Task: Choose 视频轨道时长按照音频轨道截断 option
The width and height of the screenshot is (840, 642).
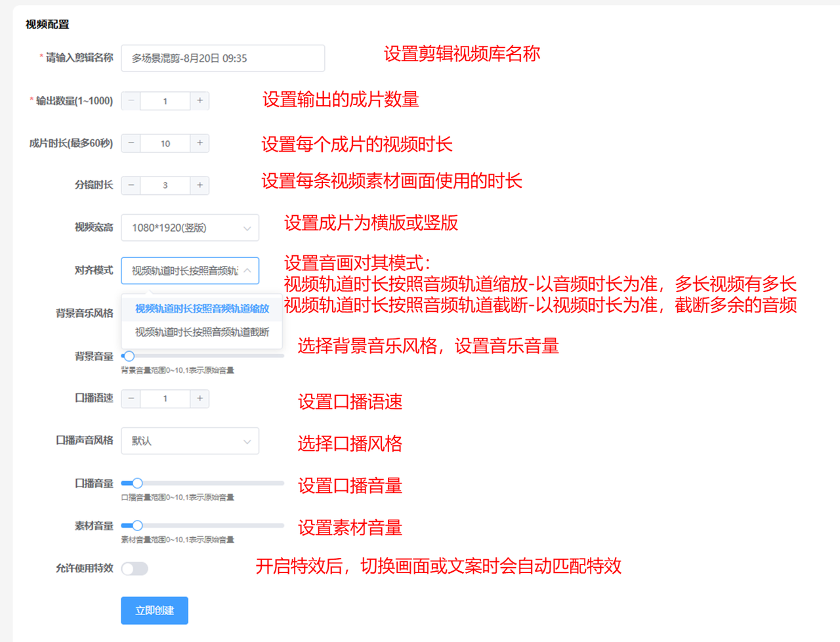Action: tap(202, 332)
